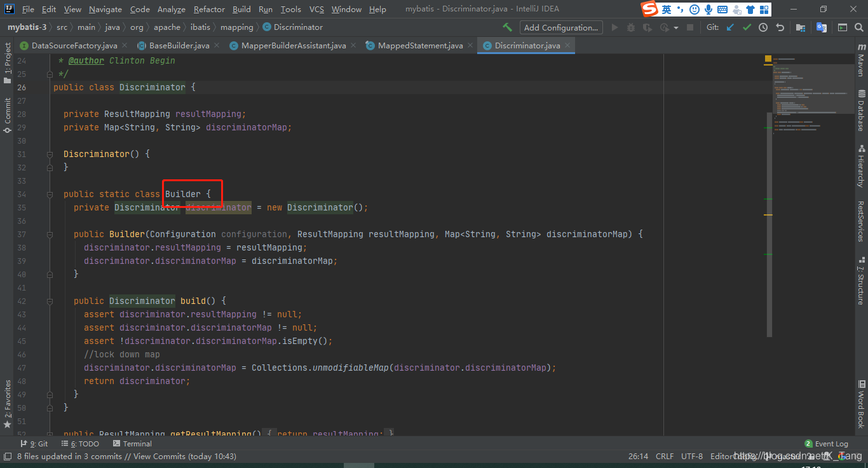Click the Sogou soft keyboard icon
Viewport: 868px width, 468px height.
[722, 10]
